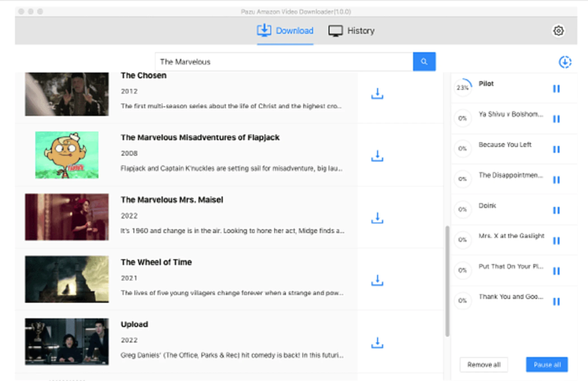The width and height of the screenshot is (588, 381).
Task: Select the Pilot queue entry title
Action: [x=486, y=84]
